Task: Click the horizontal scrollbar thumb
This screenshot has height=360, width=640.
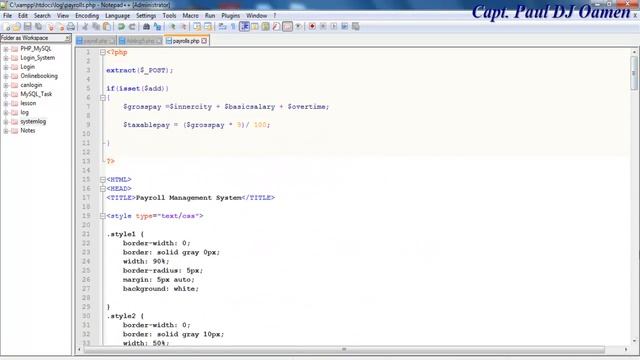Action: 344,350
